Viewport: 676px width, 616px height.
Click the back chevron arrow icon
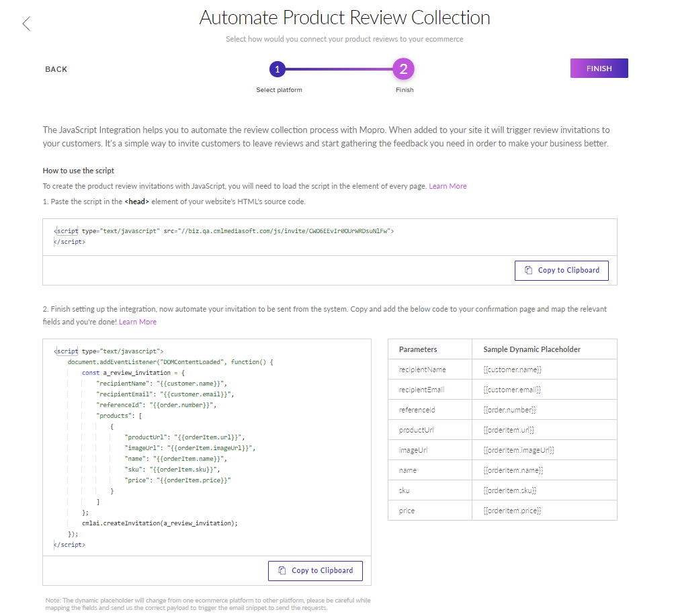pyautogui.click(x=26, y=24)
